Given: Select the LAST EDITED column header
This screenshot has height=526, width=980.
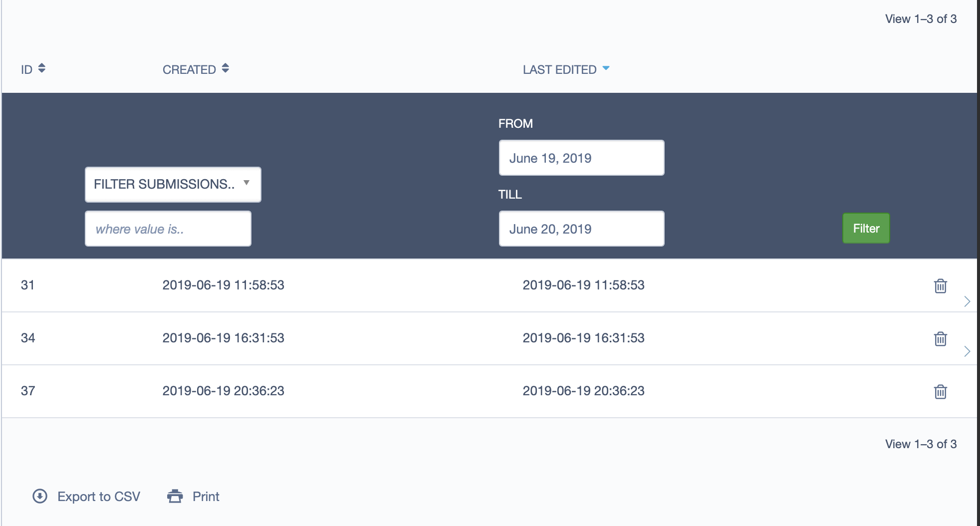Looking at the screenshot, I should coord(558,69).
